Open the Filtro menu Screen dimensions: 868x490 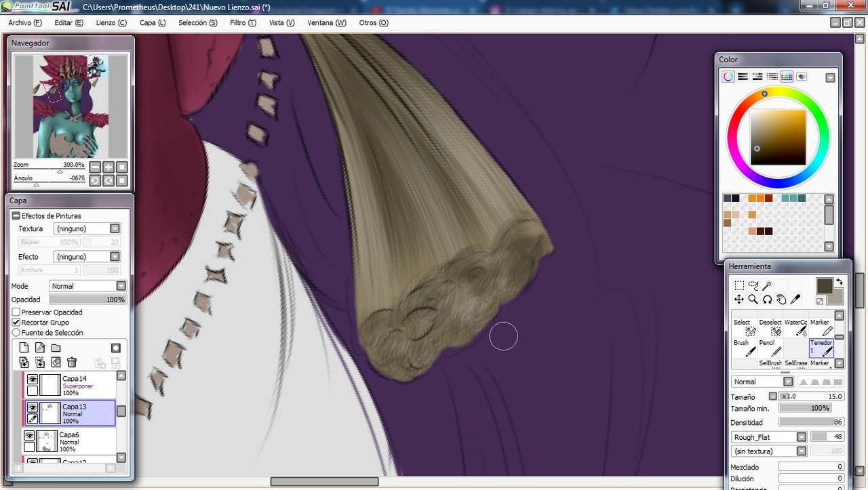click(243, 22)
